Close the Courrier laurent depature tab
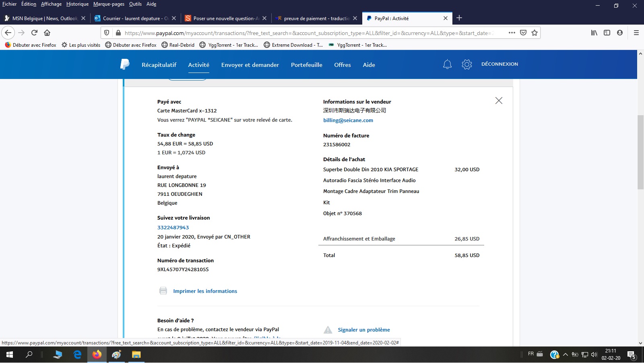 [174, 18]
